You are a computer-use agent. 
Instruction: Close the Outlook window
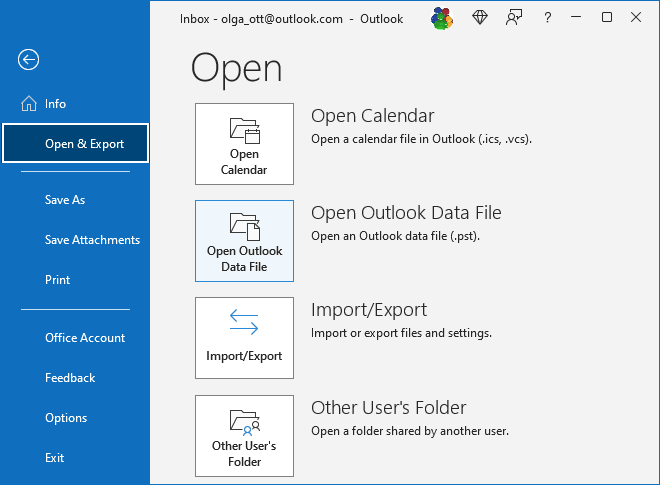point(636,17)
